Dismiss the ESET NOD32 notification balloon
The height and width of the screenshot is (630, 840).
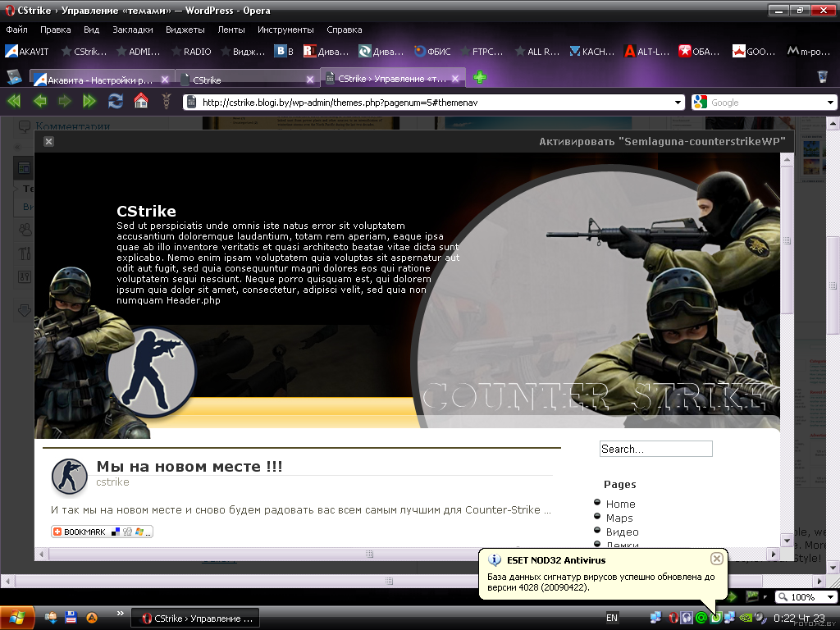pos(717,559)
